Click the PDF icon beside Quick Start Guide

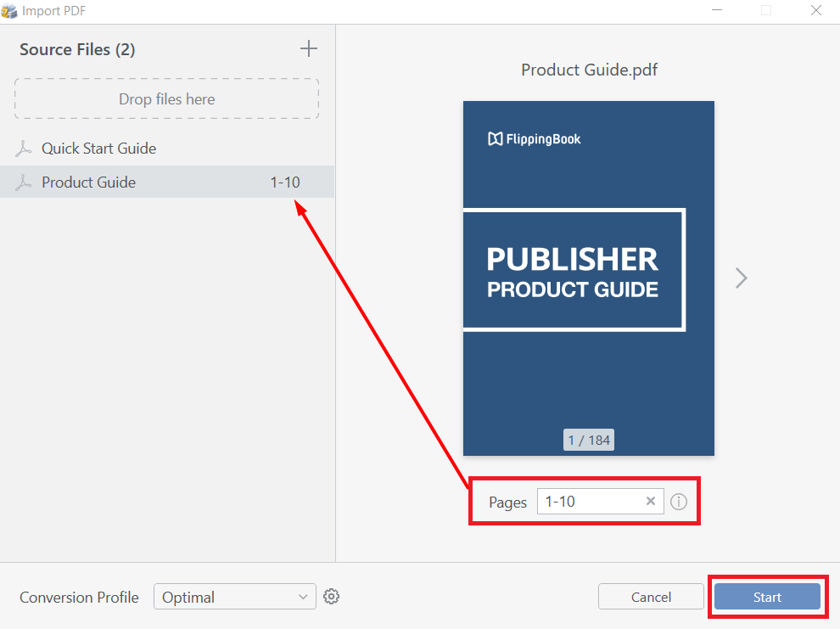[23, 149]
